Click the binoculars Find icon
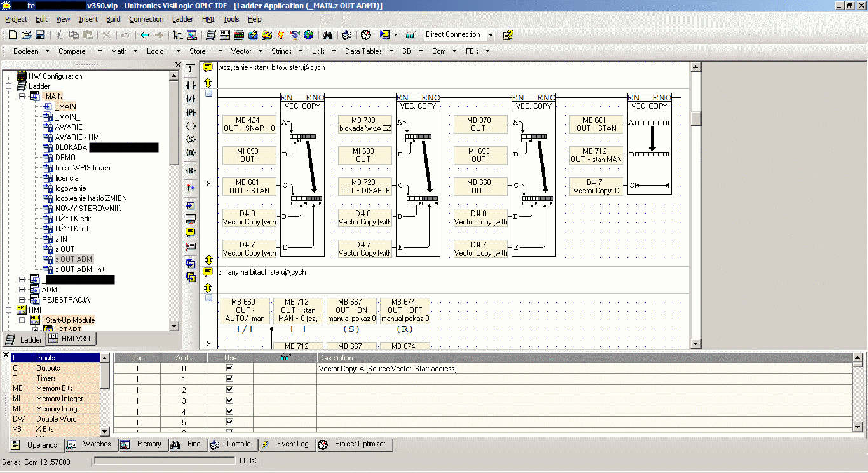This screenshot has height=473, width=868. [329, 35]
